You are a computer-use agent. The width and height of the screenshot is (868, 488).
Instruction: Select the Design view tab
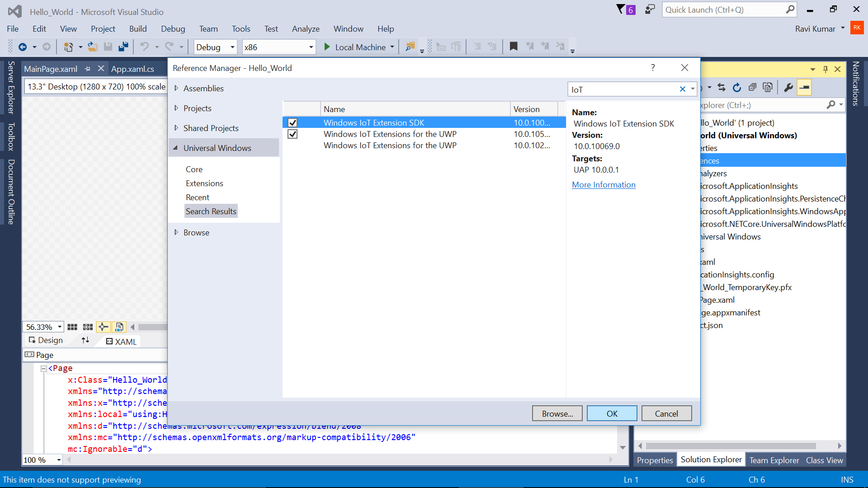46,340
